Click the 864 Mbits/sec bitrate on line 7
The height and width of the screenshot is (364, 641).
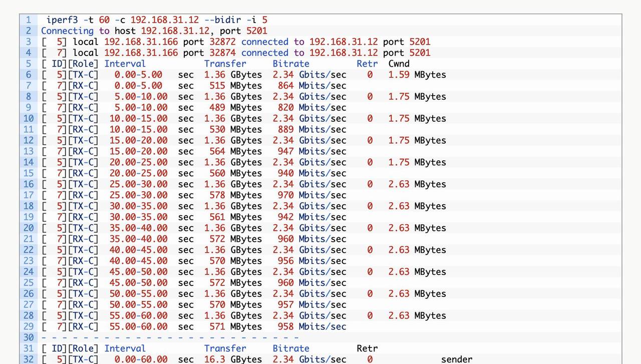click(311, 86)
